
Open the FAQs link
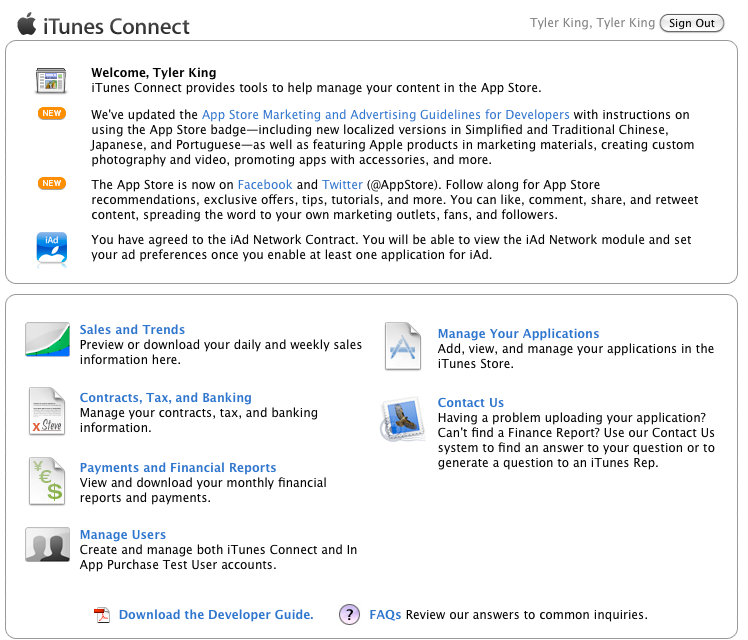click(x=385, y=615)
